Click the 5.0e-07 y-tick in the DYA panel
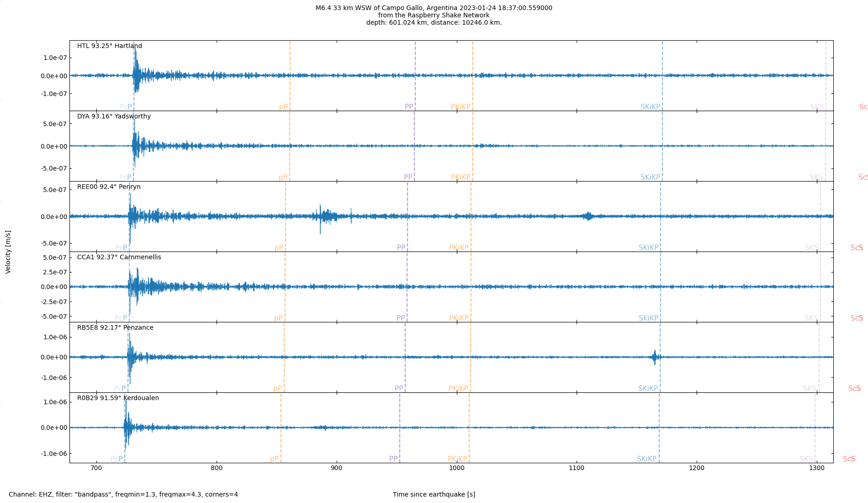 [55, 124]
